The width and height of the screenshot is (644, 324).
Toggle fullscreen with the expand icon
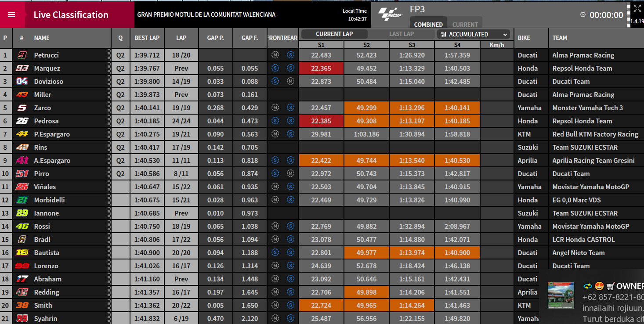pos(637,8)
